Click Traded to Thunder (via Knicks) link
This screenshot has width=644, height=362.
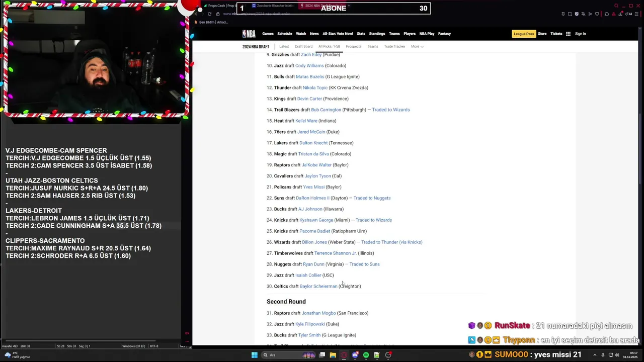(391, 242)
